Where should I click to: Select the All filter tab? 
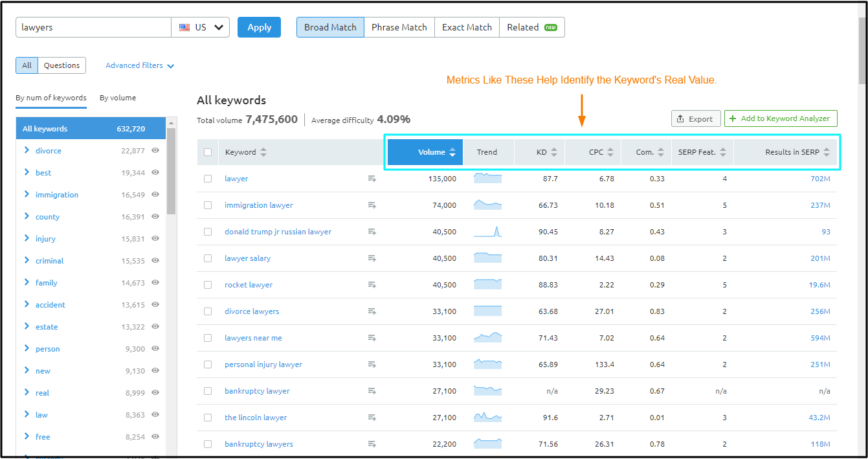27,65
